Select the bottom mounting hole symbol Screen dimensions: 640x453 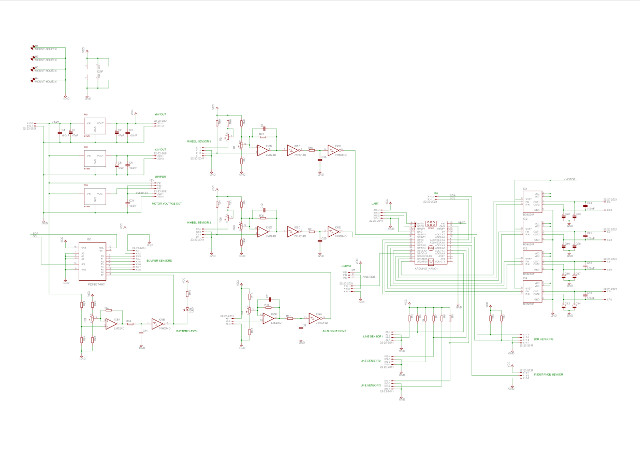click(x=35, y=83)
